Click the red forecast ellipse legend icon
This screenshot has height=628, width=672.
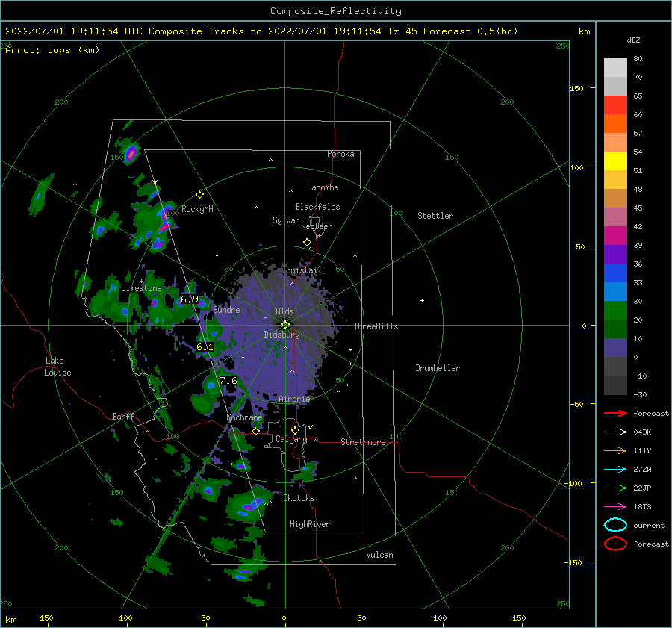tap(615, 544)
